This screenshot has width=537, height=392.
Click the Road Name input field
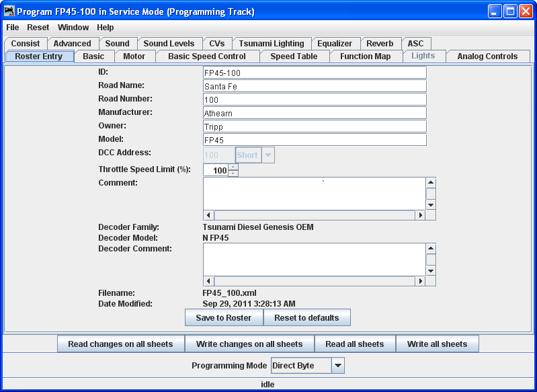point(315,86)
